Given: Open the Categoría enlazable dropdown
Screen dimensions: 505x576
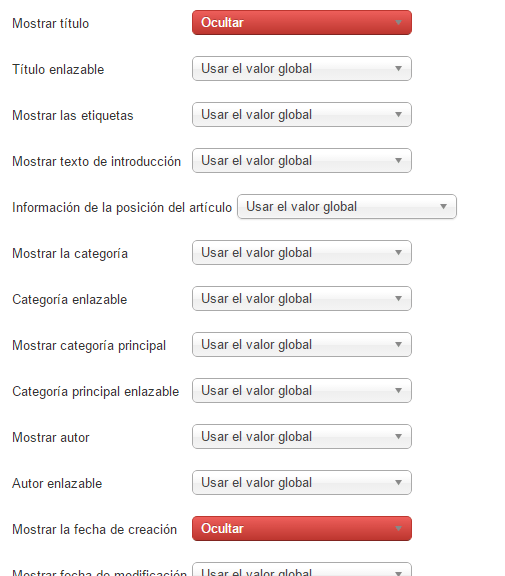Looking at the screenshot, I should pyautogui.click(x=302, y=299).
